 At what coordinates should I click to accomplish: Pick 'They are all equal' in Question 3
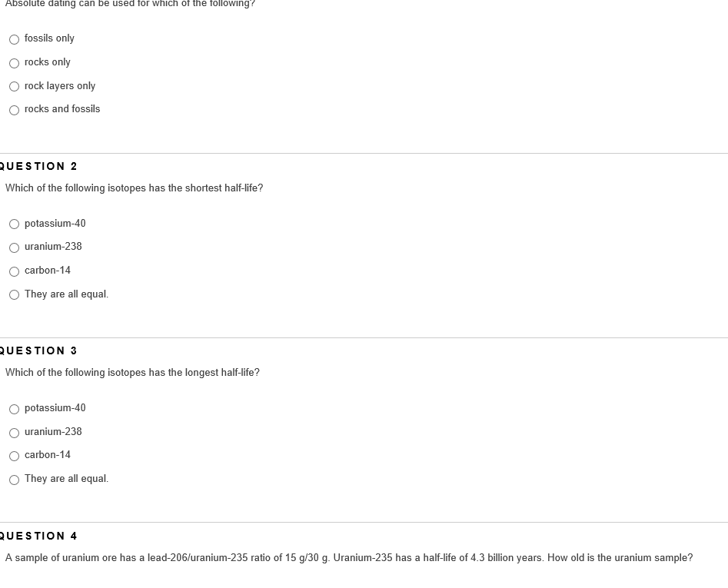pos(15,480)
